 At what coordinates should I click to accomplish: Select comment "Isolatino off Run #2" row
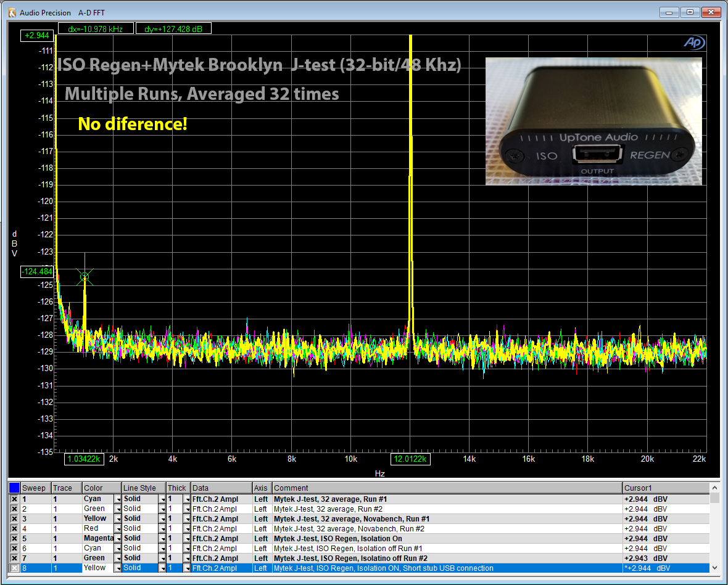(350, 558)
